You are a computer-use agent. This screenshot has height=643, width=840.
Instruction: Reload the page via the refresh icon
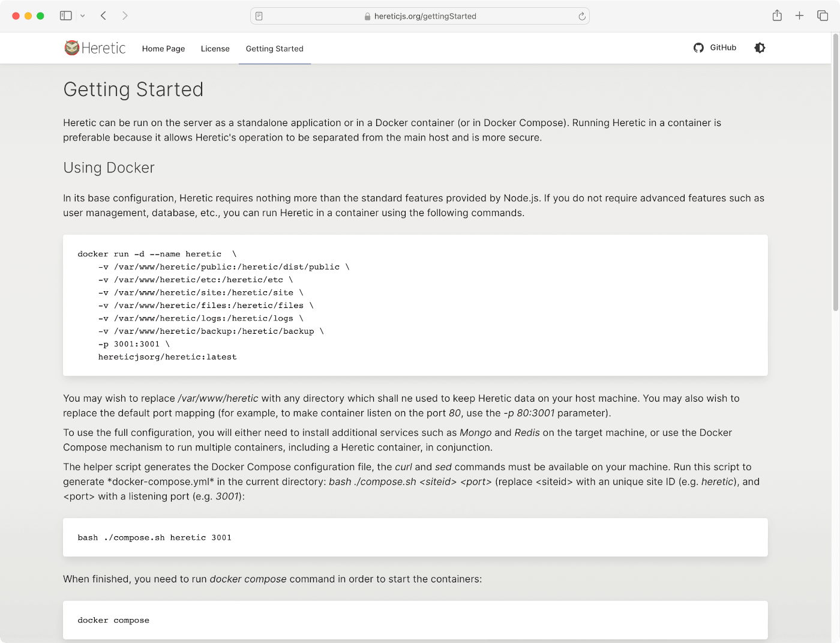coord(582,16)
